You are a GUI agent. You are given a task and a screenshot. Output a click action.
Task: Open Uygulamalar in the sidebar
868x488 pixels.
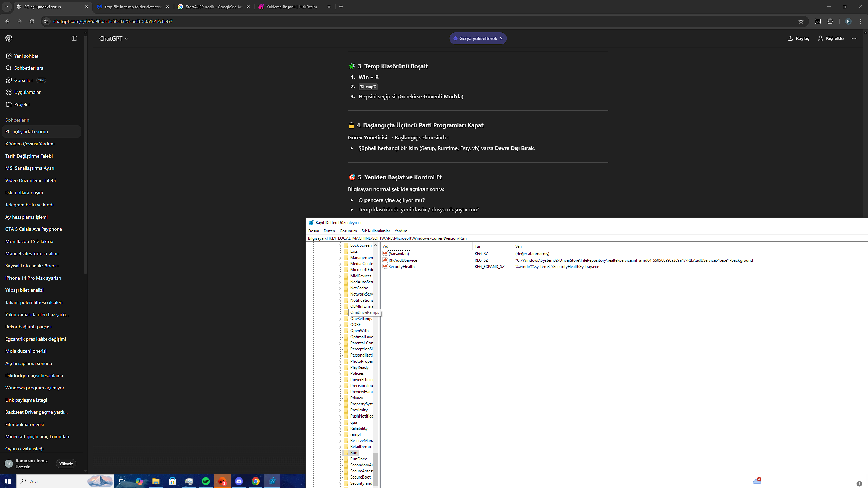click(x=41, y=92)
